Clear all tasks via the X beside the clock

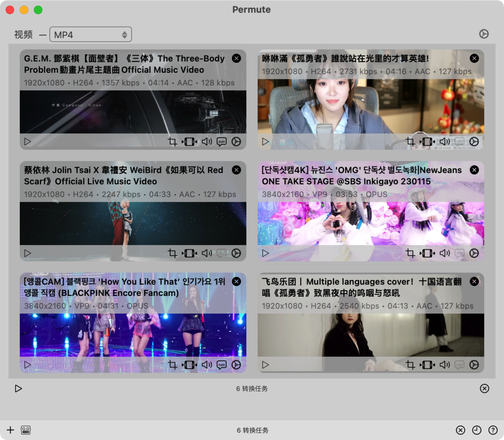[x=461, y=430]
